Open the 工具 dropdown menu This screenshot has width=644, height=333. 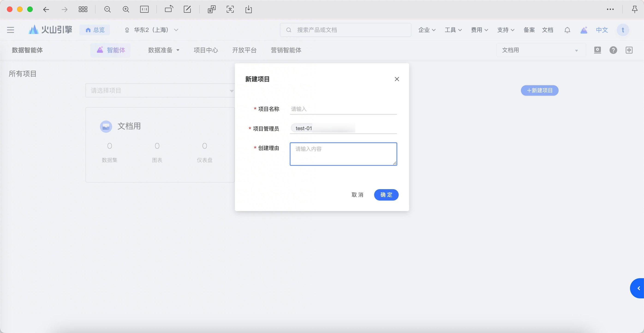[x=453, y=30]
